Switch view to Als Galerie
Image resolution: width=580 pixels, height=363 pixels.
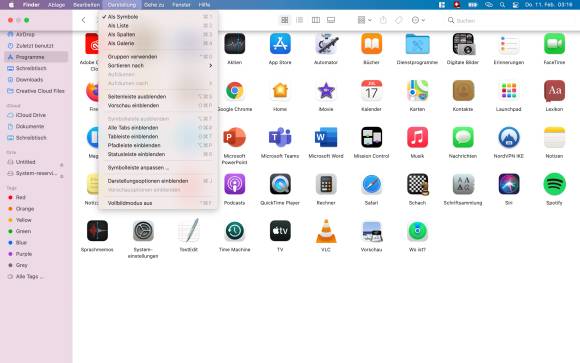pos(158,43)
